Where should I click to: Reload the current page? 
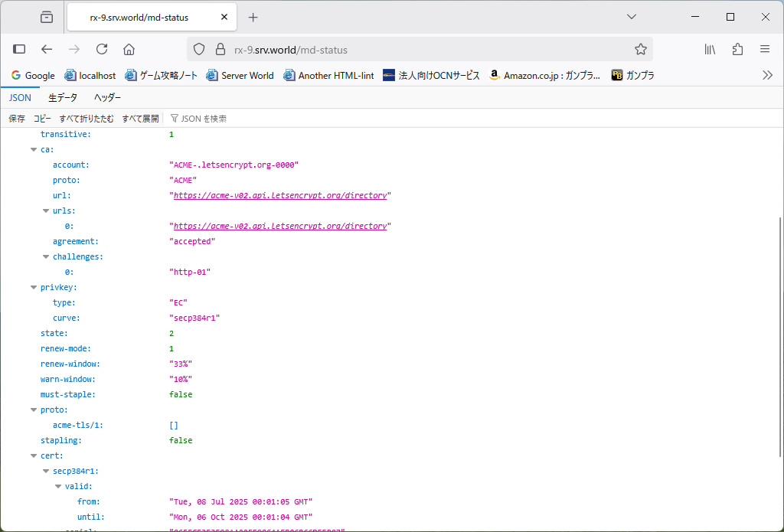(x=102, y=49)
